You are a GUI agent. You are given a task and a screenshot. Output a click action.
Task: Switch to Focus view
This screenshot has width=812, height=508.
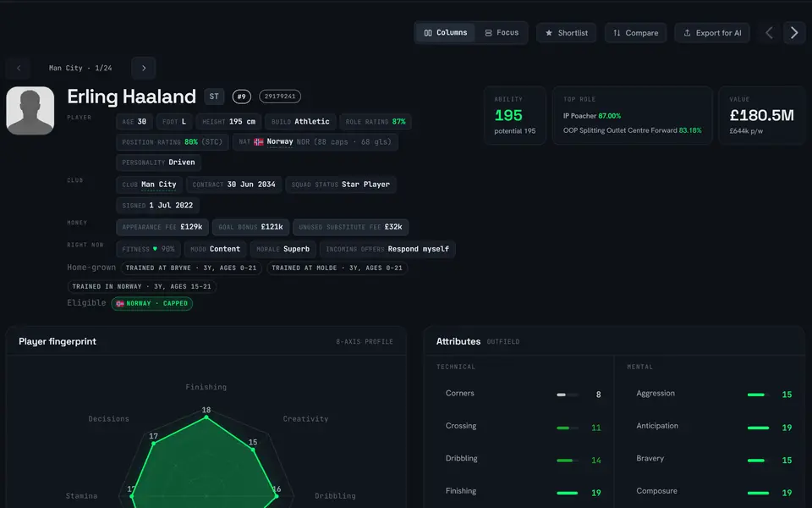tap(502, 33)
